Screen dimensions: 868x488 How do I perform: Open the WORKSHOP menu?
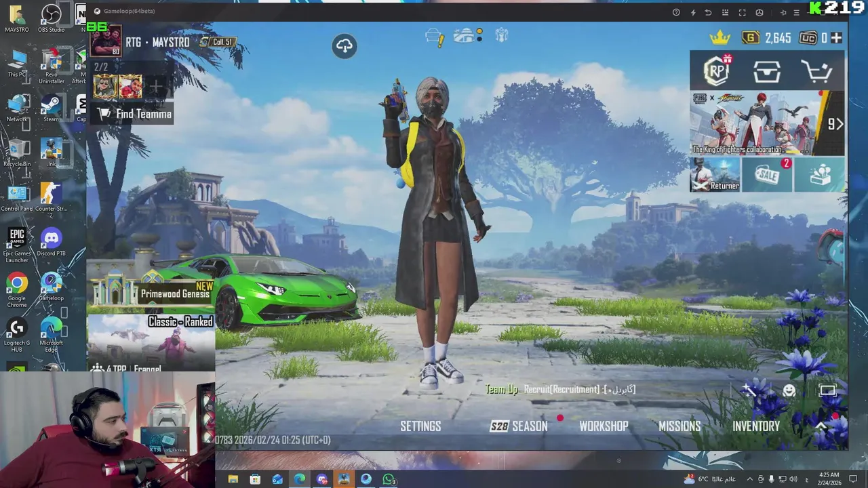pyautogui.click(x=604, y=426)
